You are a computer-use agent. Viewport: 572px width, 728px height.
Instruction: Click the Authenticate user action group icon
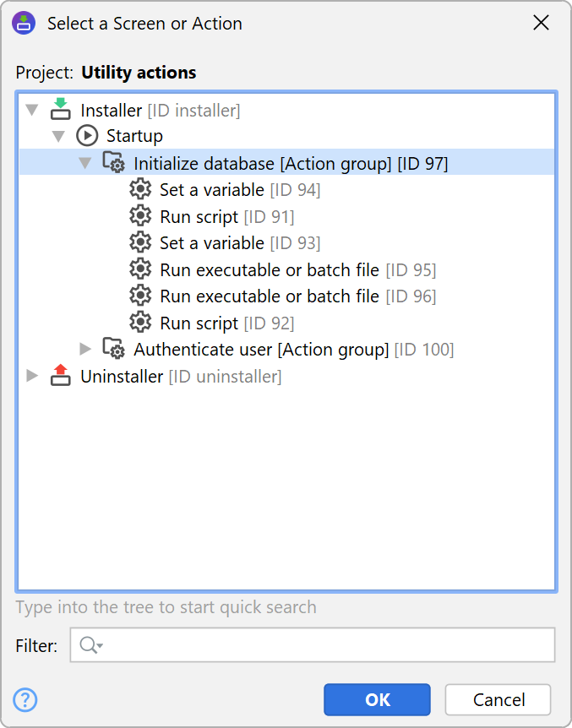[113, 349]
